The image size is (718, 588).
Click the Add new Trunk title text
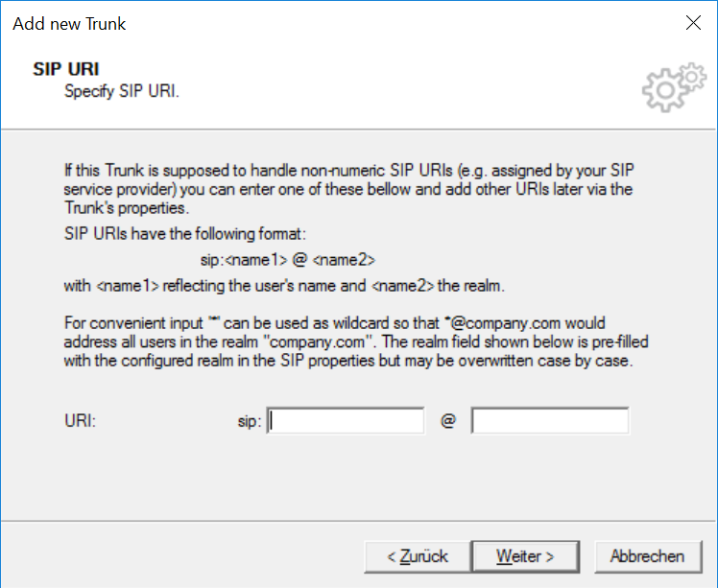[69, 24]
